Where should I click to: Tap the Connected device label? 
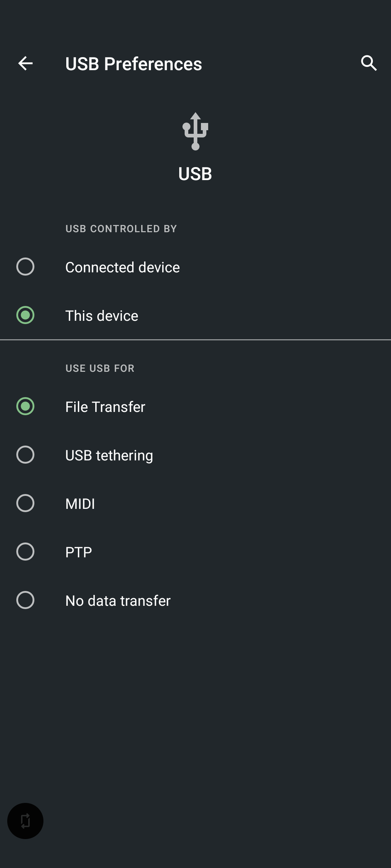coord(122,267)
